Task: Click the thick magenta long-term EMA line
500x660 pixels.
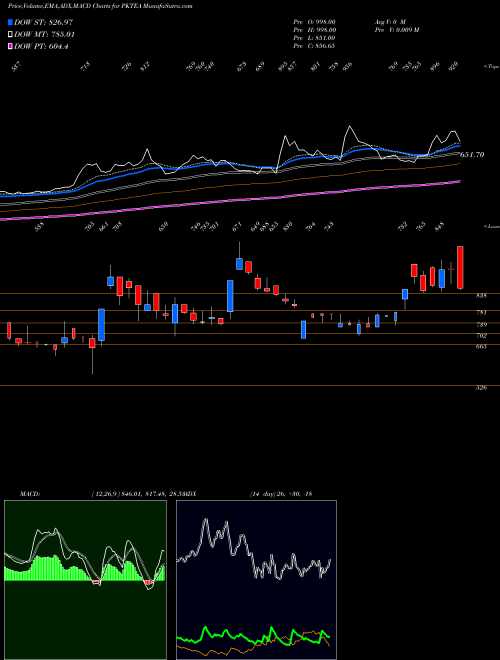Action: tap(230, 200)
